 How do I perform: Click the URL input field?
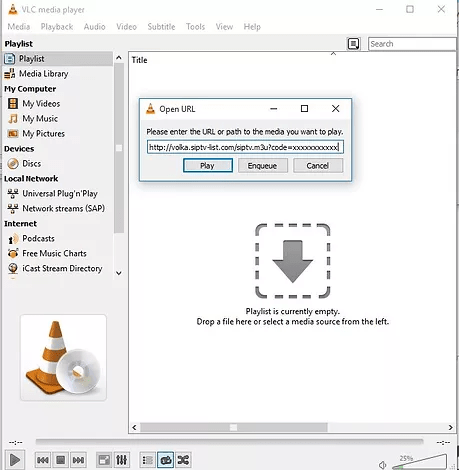[245, 147]
